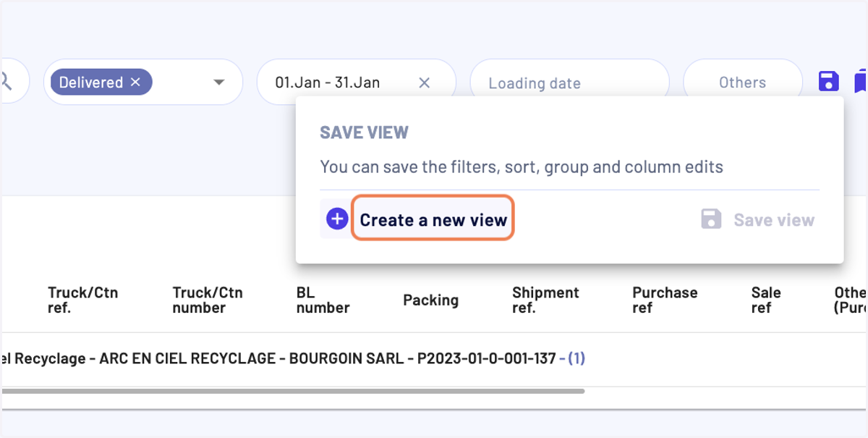
Task: Sort by Truck/Ctn number column header
Action: tap(208, 300)
